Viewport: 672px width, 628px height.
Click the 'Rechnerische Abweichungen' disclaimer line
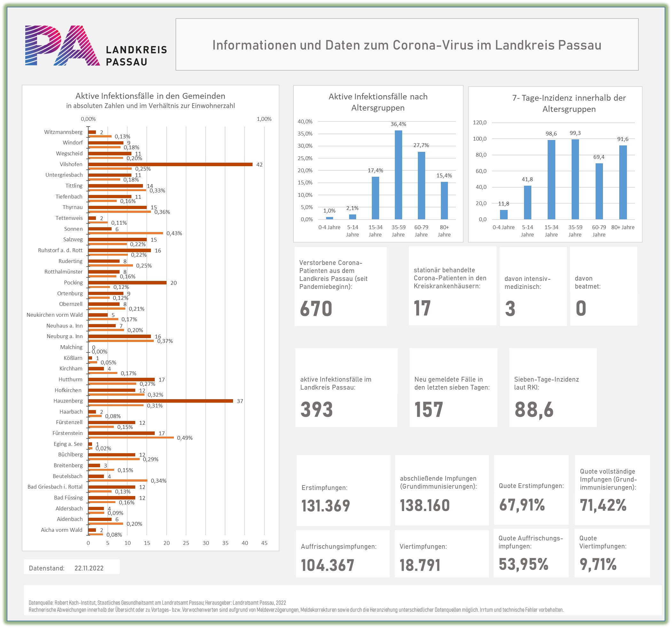click(x=296, y=610)
